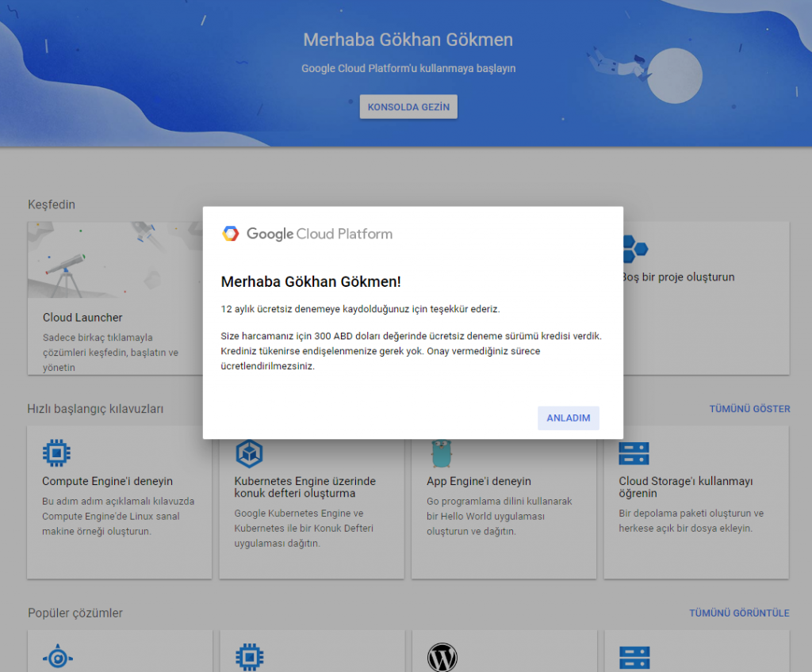Viewport: 812px width, 672px height.
Task: Click 'Google Cloud Platform'u kullanmaya başlayın' subtitle
Action: tap(408, 68)
